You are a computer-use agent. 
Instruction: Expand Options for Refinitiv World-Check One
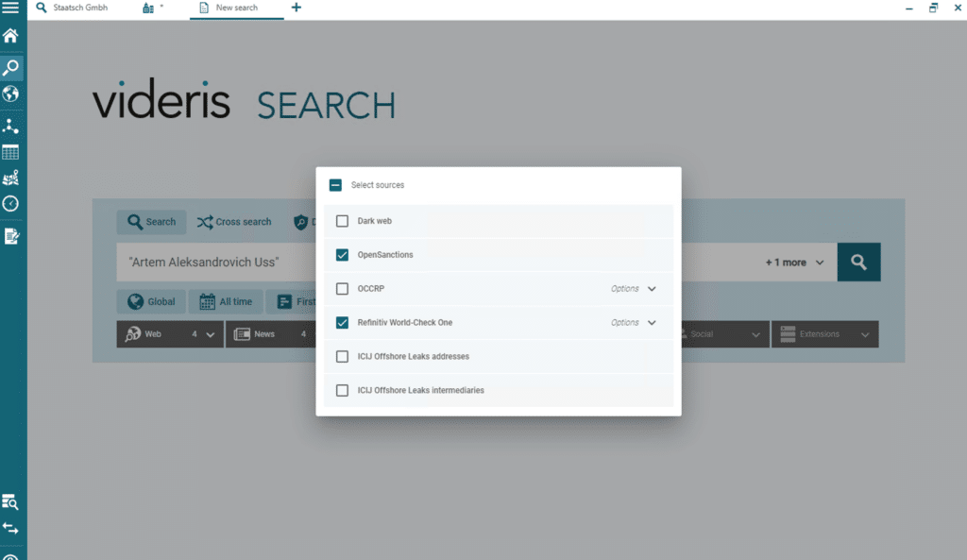coord(634,323)
